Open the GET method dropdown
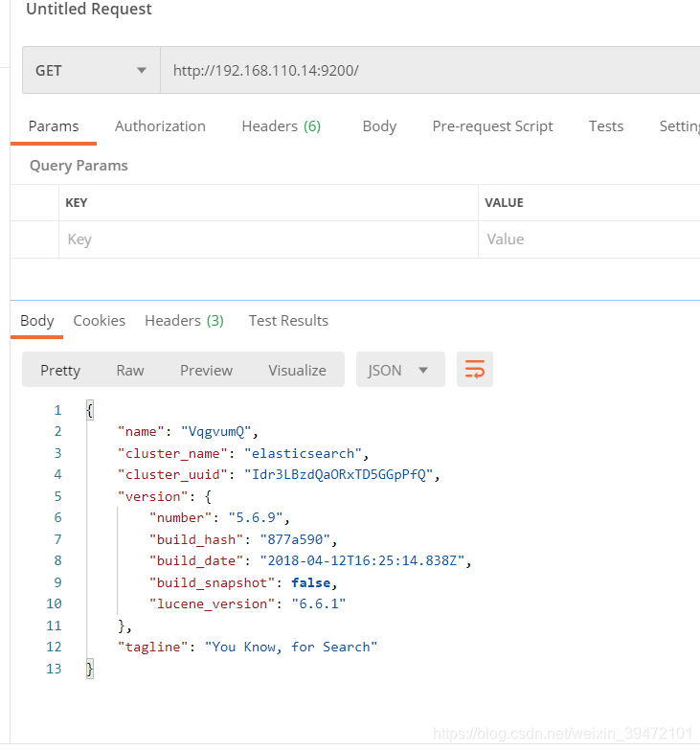This screenshot has width=700, height=751. (x=91, y=71)
